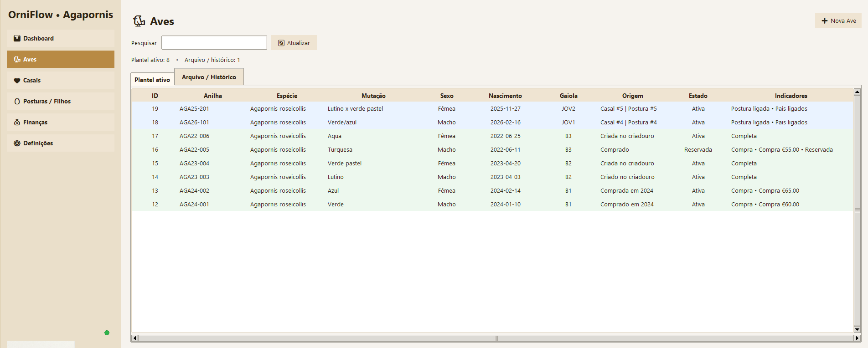Viewport: 868px width, 348px height.
Task: Click the vertical scrollbar down arrow
Action: pyautogui.click(x=857, y=329)
